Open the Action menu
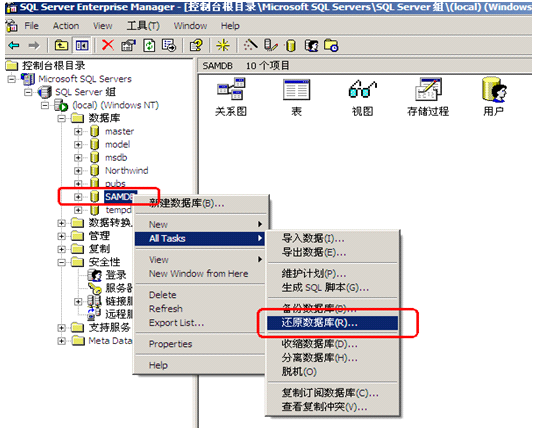Viewport: 557px width, 433px height. [x=66, y=26]
